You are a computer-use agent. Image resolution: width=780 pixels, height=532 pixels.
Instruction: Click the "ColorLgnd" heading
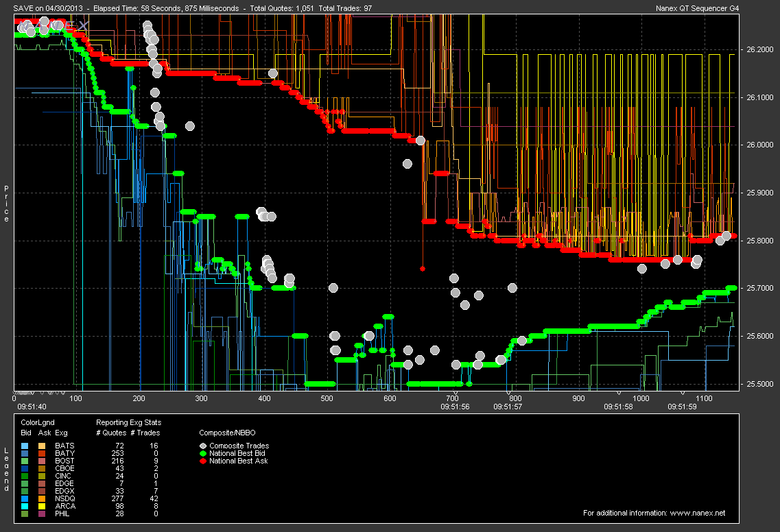(x=38, y=422)
